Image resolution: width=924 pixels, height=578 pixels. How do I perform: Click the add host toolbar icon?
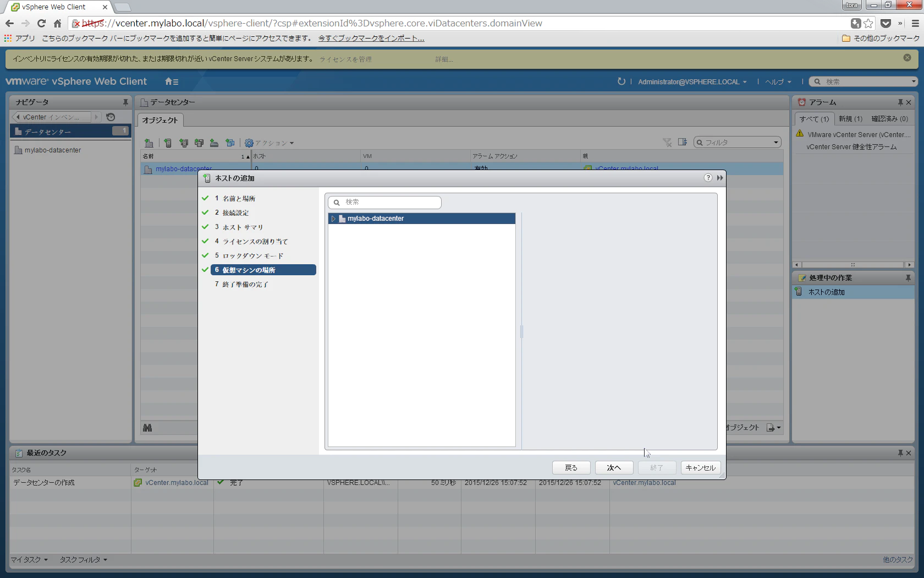tap(168, 143)
